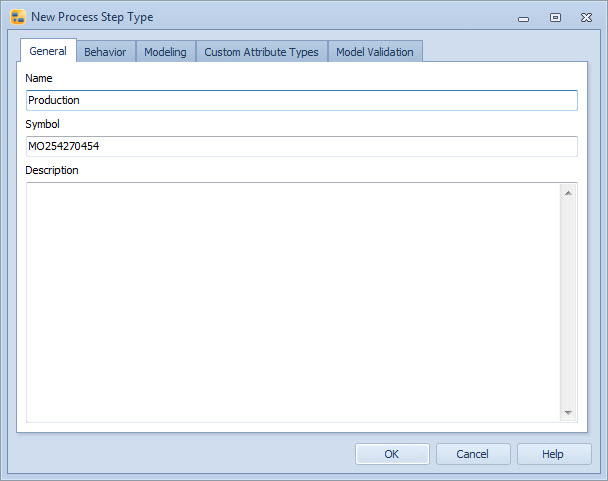The image size is (608, 481).
Task: Click the Name field containing Production
Action: click(302, 100)
